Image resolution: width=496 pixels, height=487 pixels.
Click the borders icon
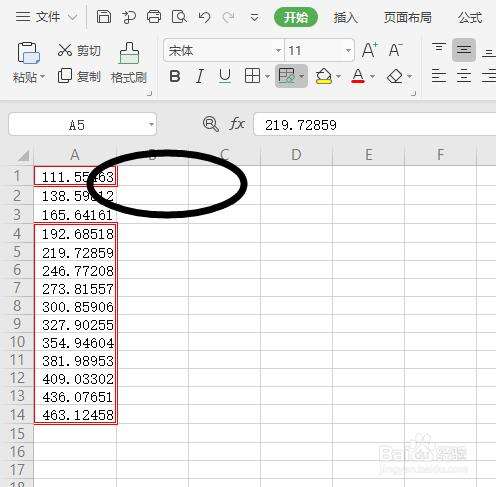(x=252, y=76)
